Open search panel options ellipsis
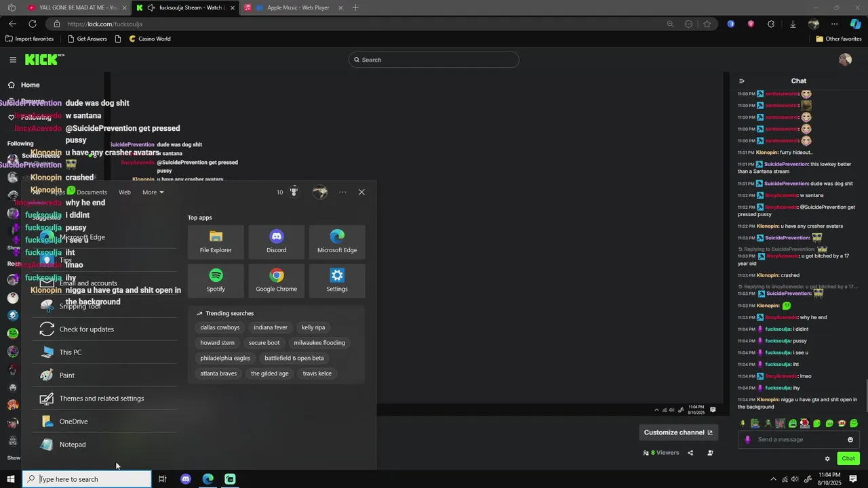868x488 pixels. 342,192
